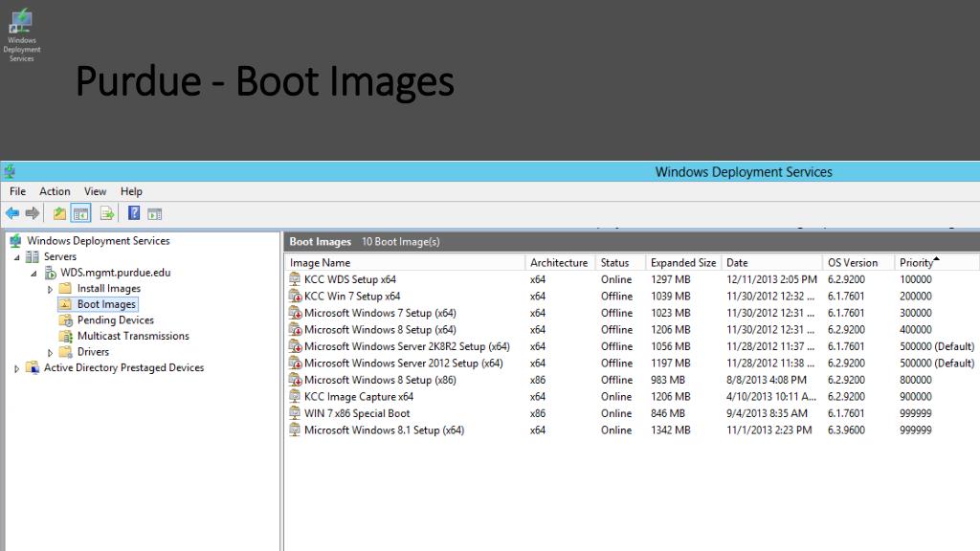Click the Active Directory Prestaged Devices icon
This screenshot has width=980, height=551.
click(x=33, y=367)
